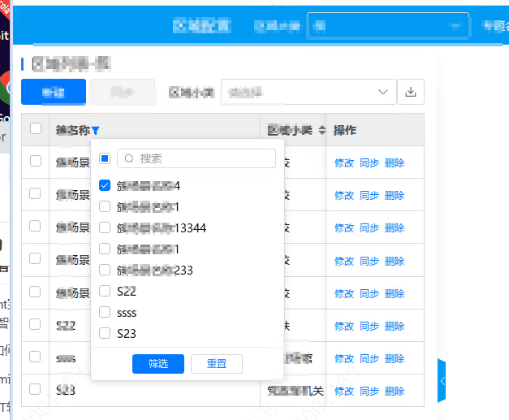Viewport: 509px width, 420px height.
Task: Sort by the 区域小类 column arrows
Action: pyautogui.click(x=322, y=130)
